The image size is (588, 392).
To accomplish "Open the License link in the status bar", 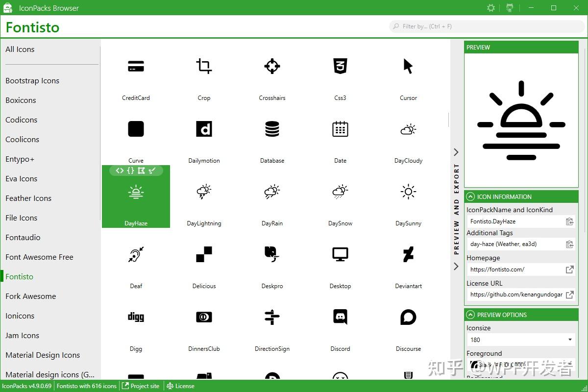I will [x=180, y=386].
